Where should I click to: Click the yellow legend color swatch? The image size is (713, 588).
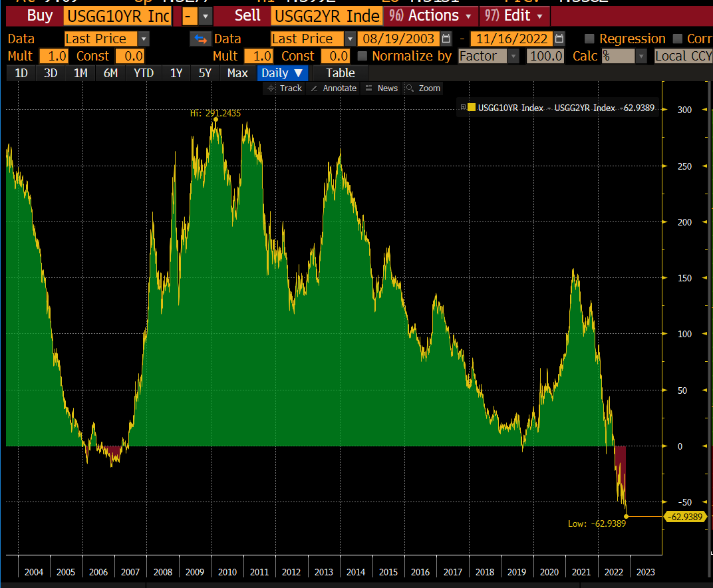tap(472, 107)
